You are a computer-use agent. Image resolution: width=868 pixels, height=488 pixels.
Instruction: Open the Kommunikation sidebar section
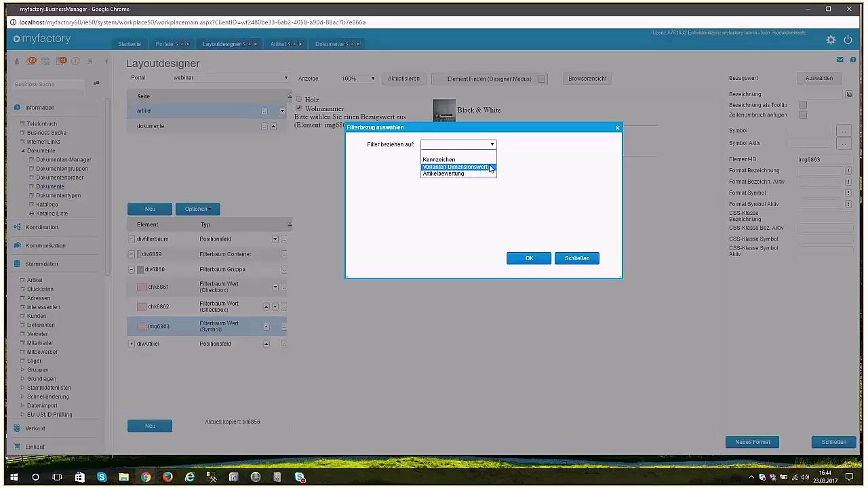[45, 245]
